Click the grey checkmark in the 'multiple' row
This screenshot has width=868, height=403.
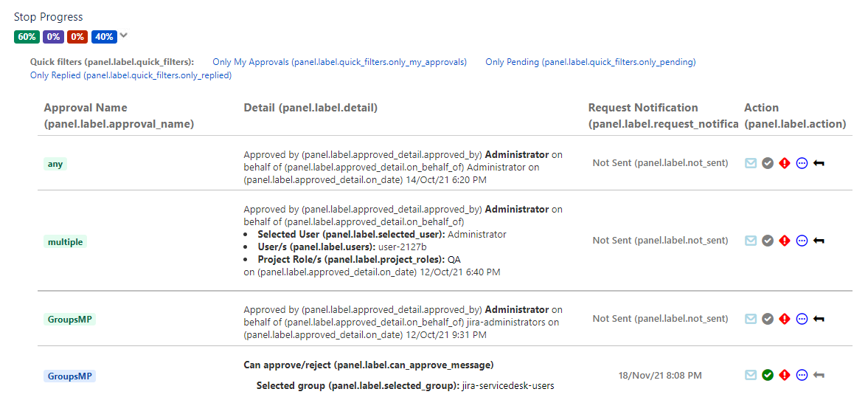(768, 241)
